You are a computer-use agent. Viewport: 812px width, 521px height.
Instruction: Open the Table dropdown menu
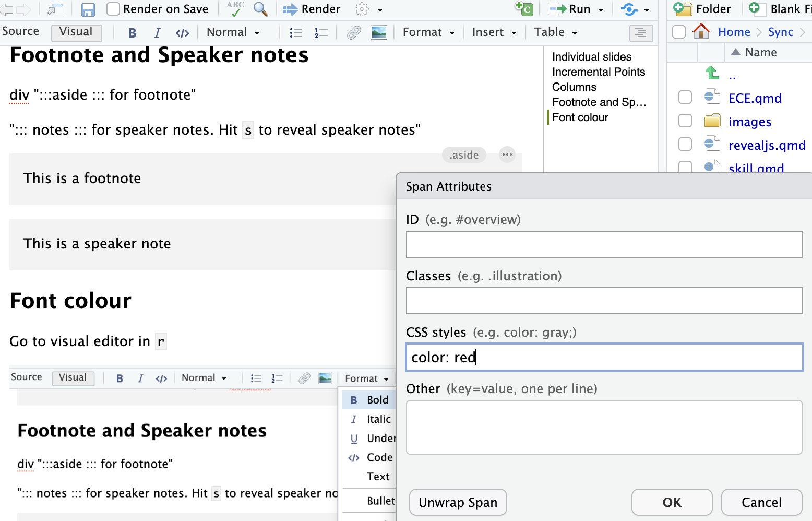point(555,32)
